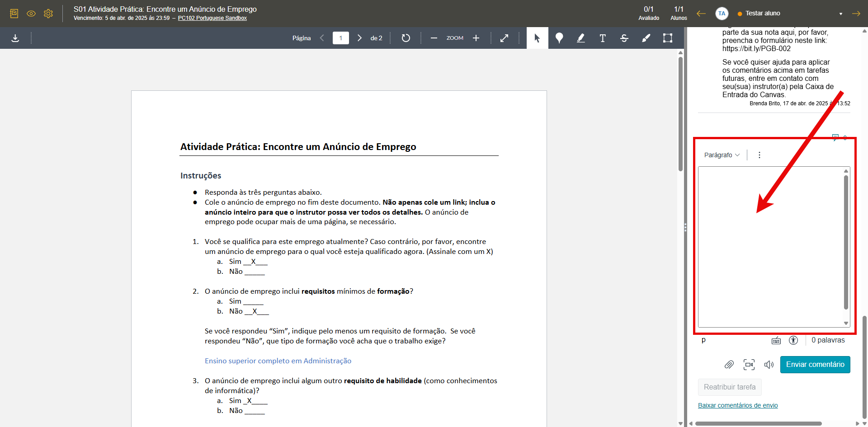Go to previous document page
868x427 pixels.
coord(322,38)
